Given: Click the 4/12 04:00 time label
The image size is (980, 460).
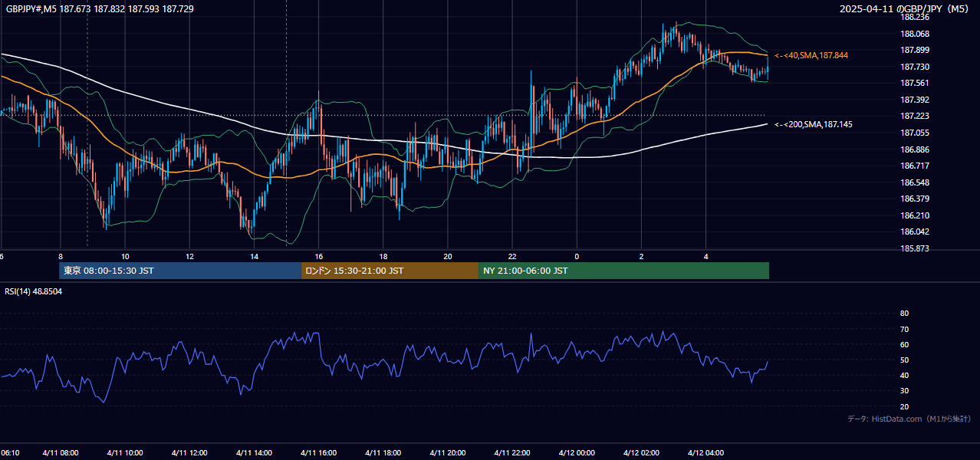Looking at the screenshot, I should pos(705,453).
